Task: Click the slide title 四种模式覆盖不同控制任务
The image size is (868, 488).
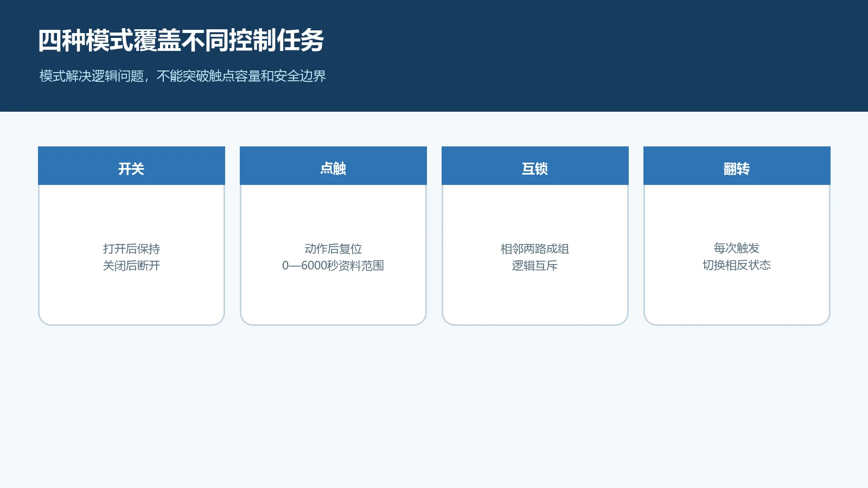Action: click(181, 41)
